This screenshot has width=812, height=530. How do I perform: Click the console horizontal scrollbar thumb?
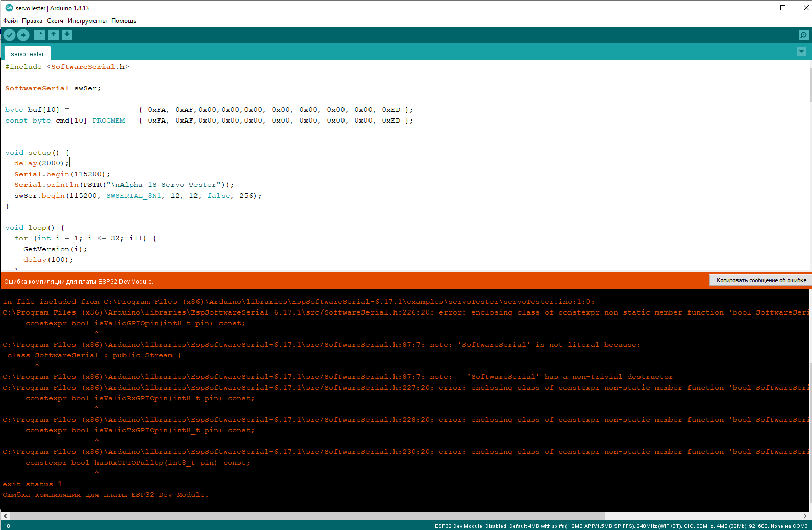point(307,516)
